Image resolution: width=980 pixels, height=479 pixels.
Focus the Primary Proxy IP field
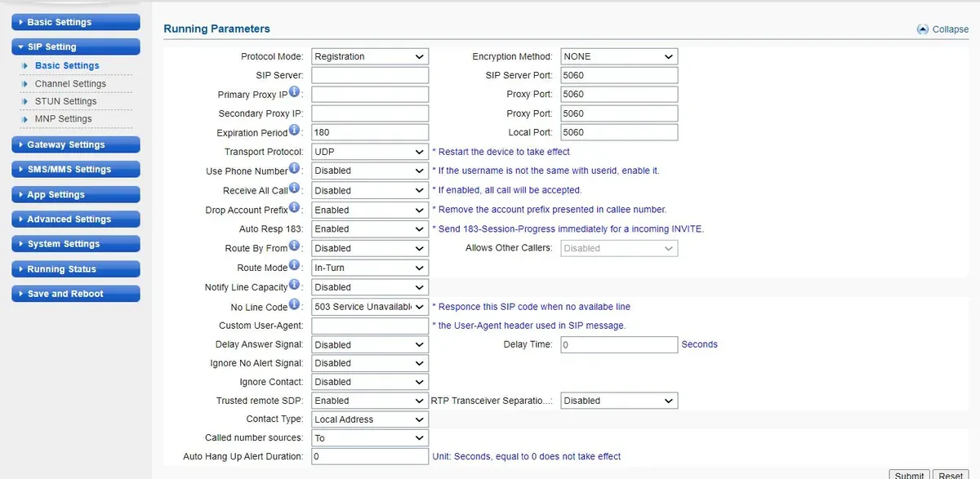[x=370, y=94]
